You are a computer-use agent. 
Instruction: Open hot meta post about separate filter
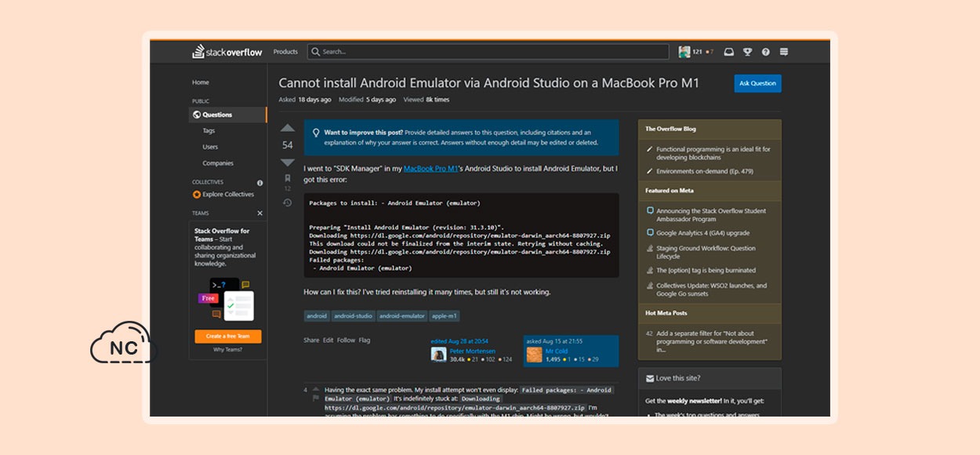[x=711, y=341]
